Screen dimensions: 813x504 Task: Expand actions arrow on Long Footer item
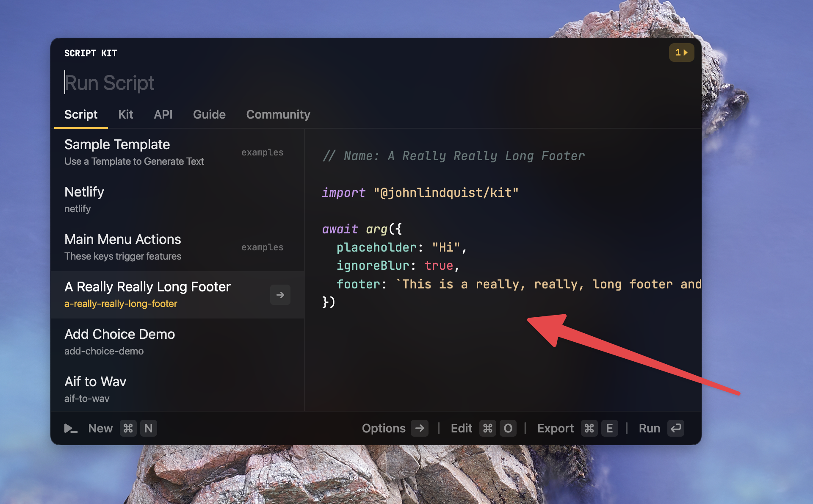click(x=280, y=295)
